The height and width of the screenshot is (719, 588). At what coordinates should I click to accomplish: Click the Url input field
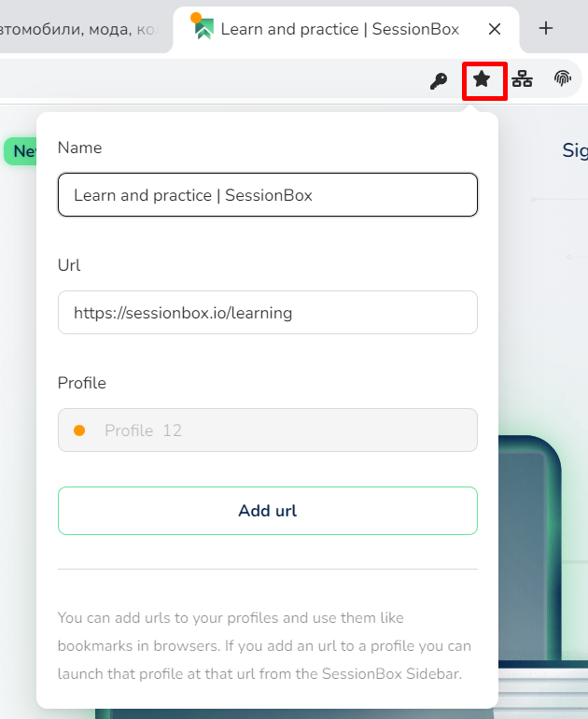coord(268,312)
